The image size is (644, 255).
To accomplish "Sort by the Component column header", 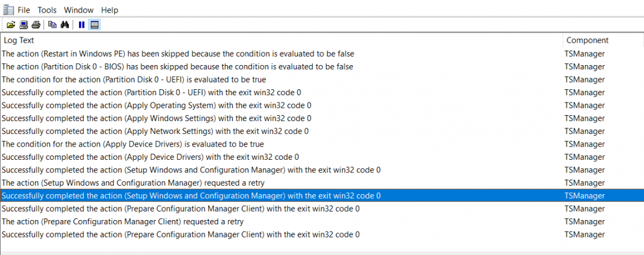I will pos(602,40).
